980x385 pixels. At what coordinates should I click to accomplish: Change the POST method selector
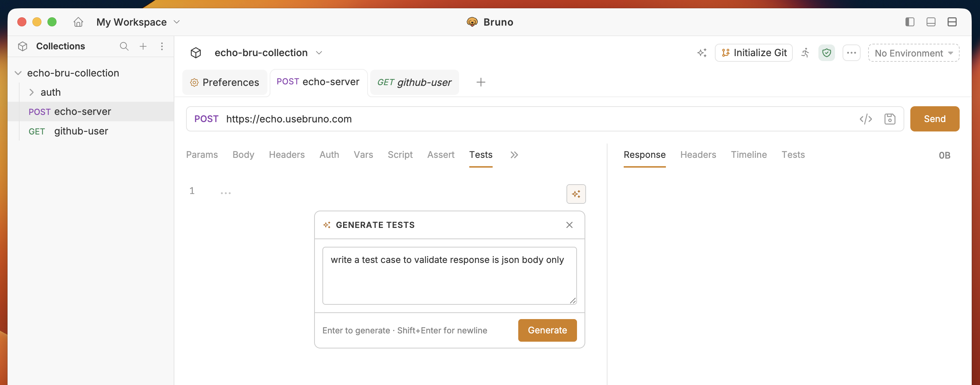point(206,119)
